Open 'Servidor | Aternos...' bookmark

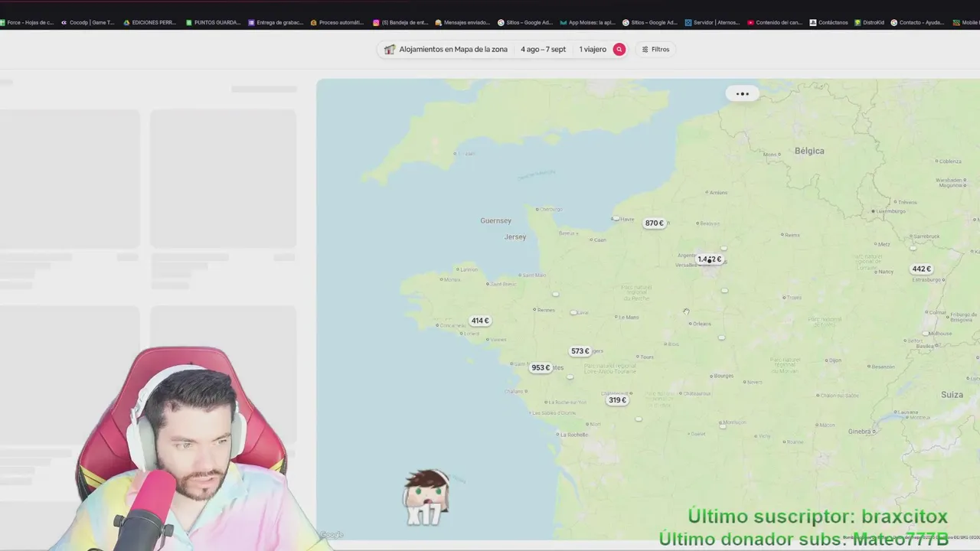click(712, 22)
